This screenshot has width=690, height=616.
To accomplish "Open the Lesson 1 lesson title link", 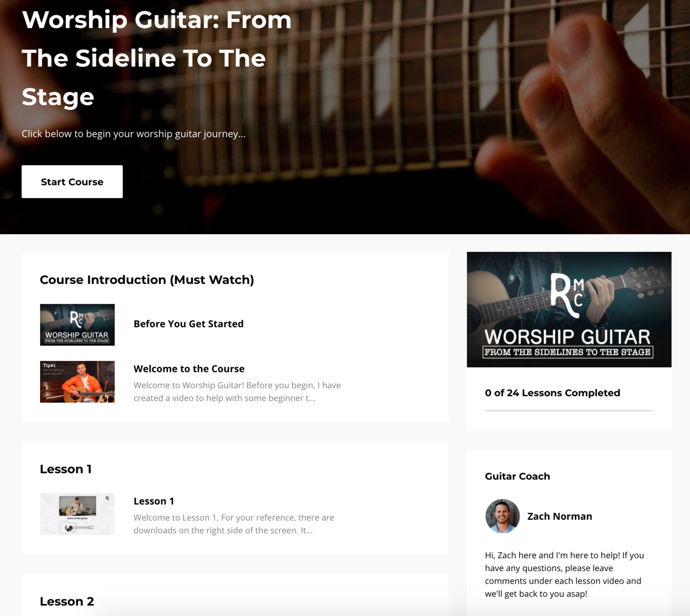I will tap(154, 501).
